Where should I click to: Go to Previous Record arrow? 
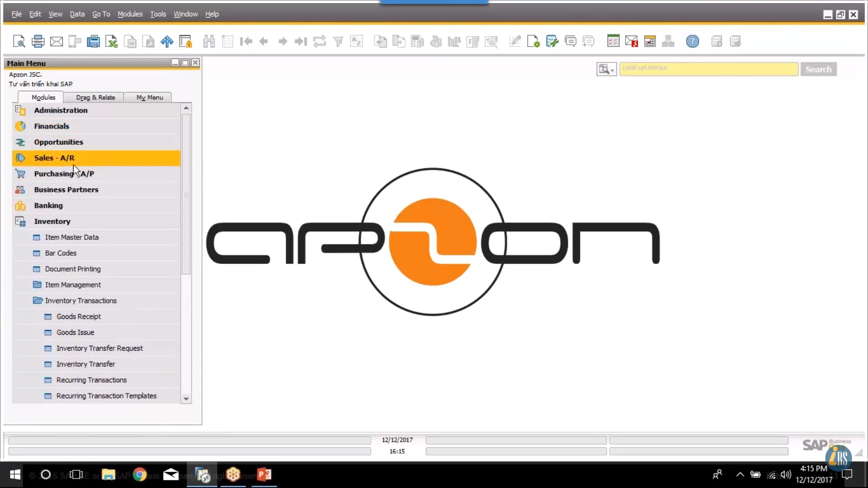click(x=264, y=42)
